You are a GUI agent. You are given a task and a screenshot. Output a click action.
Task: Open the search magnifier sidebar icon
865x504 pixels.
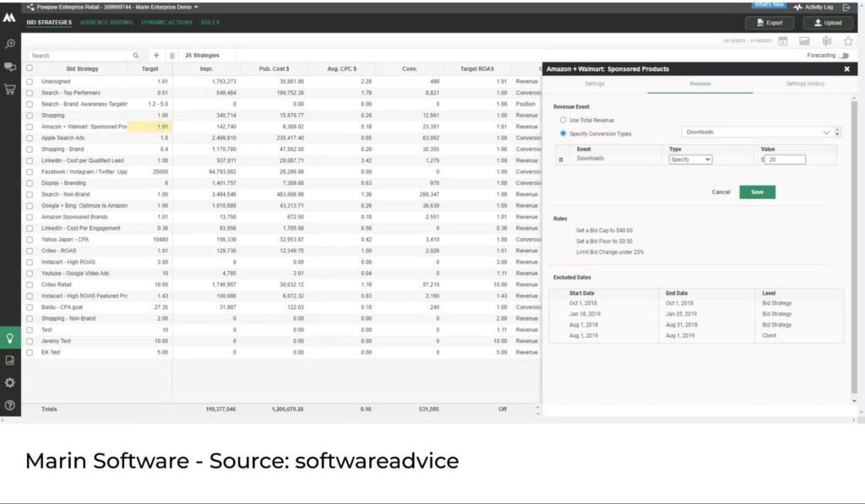[10, 44]
